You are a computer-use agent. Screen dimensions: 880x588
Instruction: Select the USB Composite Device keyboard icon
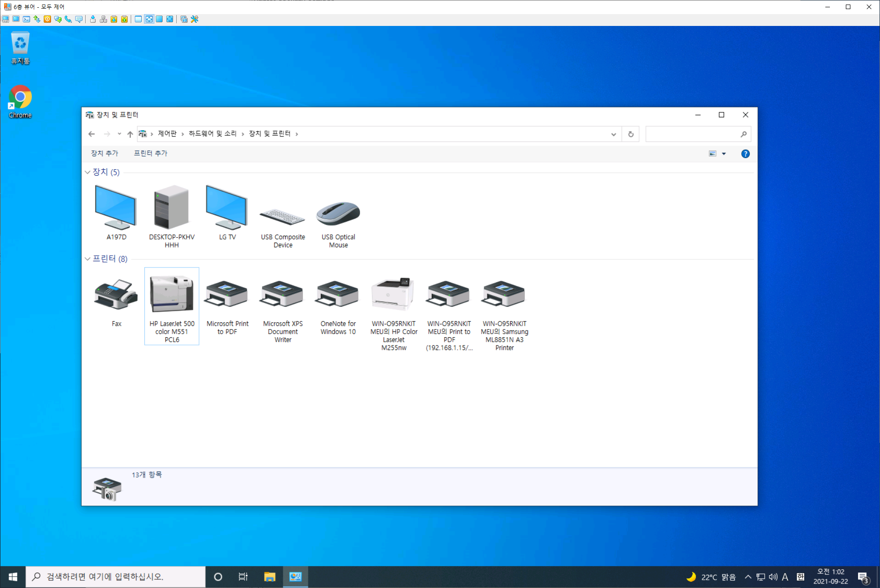(x=282, y=217)
